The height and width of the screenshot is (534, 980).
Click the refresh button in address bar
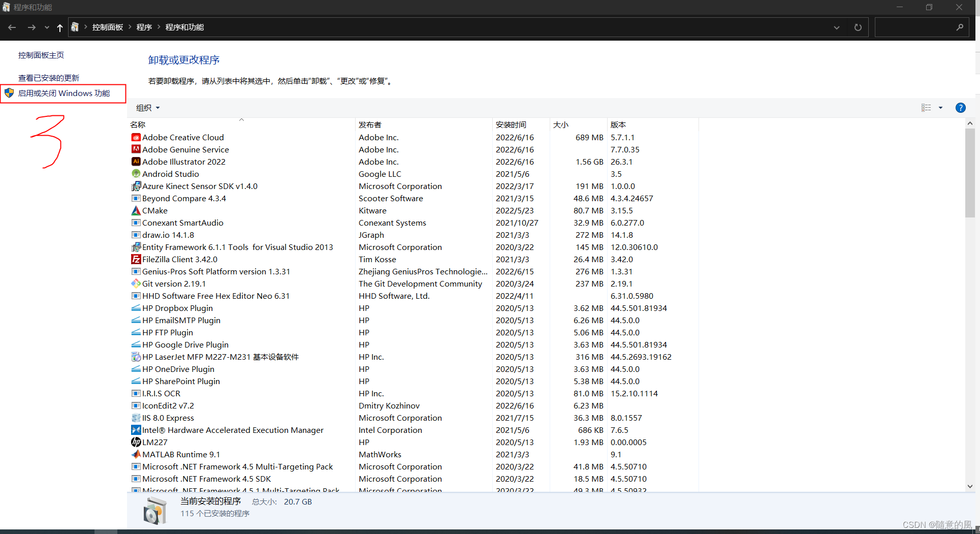[x=858, y=27]
